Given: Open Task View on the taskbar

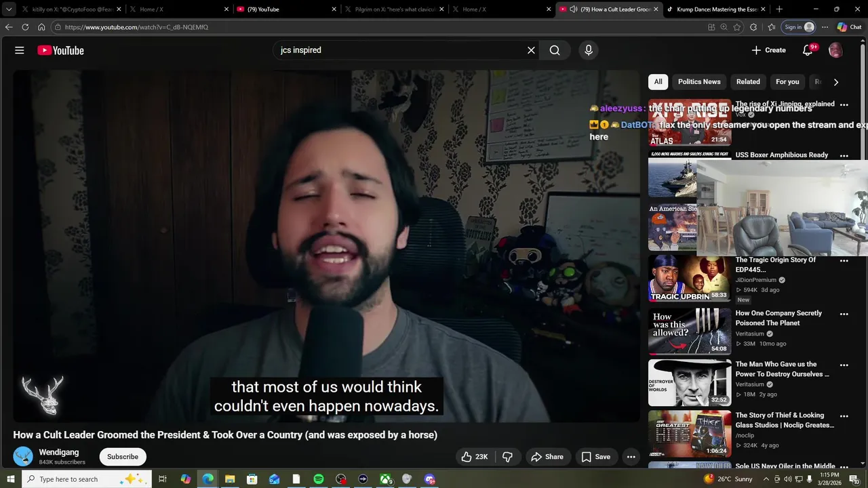Looking at the screenshot, I should (163, 479).
